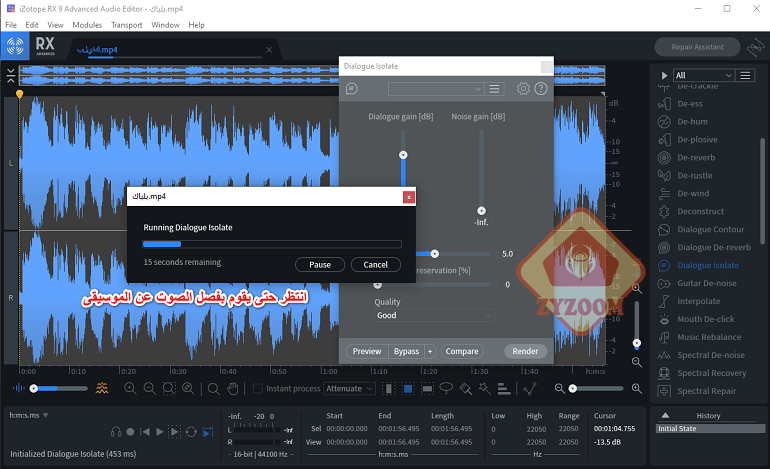
Task: Select the magic wand tool
Action: (x=485, y=388)
